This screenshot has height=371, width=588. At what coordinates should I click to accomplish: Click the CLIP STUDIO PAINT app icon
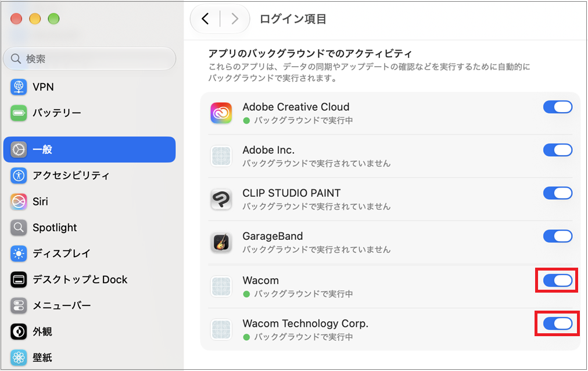point(221,199)
